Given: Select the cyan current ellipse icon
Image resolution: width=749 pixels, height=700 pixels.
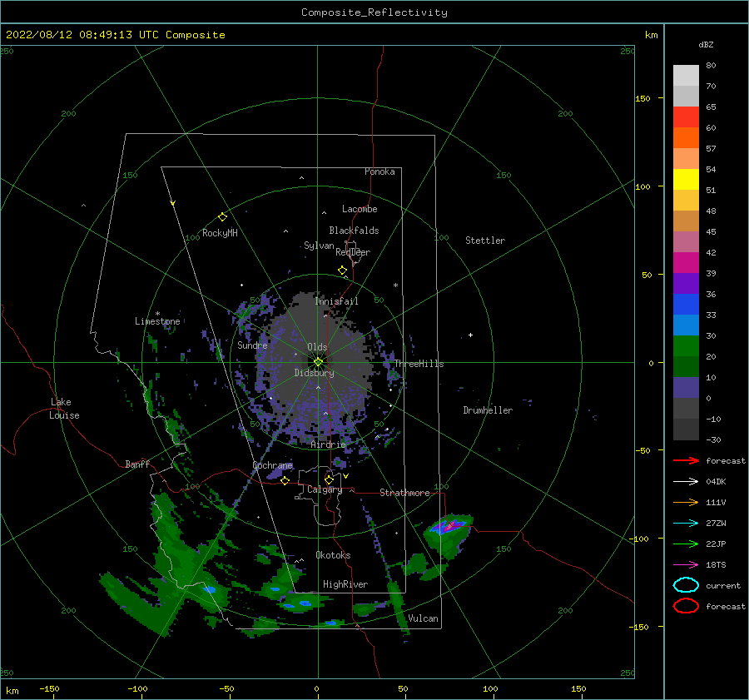Looking at the screenshot, I should (x=686, y=585).
